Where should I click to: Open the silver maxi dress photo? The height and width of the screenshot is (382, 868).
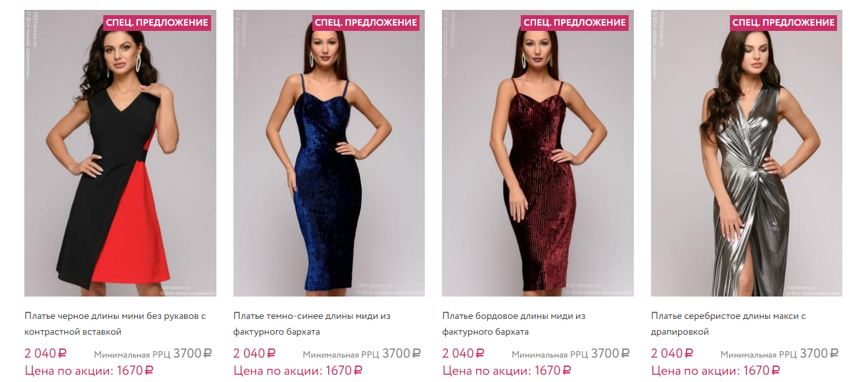(x=746, y=153)
